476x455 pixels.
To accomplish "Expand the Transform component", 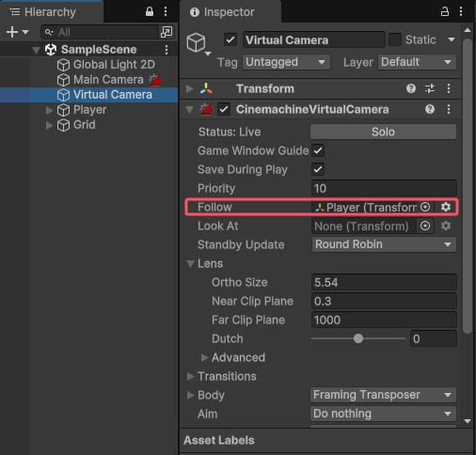I will pyautogui.click(x=190, y=88).
